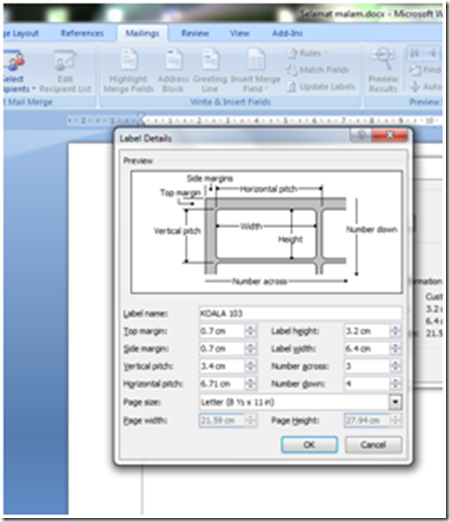Click the Label name field KOALA 103
This screenshot has height=522, width=450.
(300, 313)
